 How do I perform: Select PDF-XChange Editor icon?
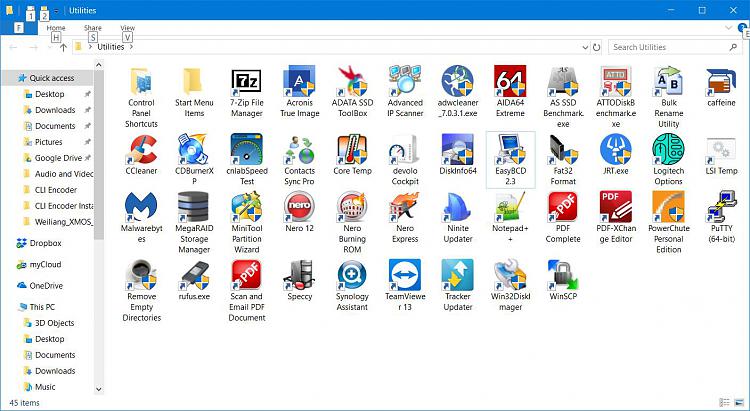pos(616,208)
